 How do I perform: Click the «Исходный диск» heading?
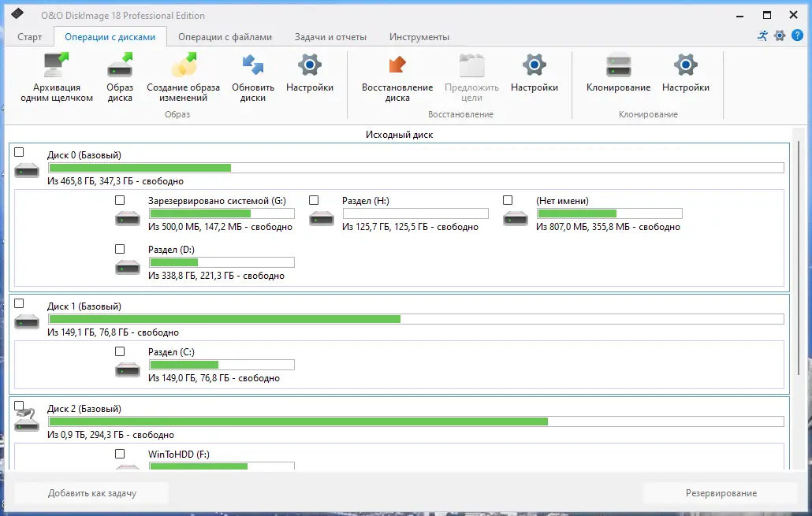(x=399, y=135)
